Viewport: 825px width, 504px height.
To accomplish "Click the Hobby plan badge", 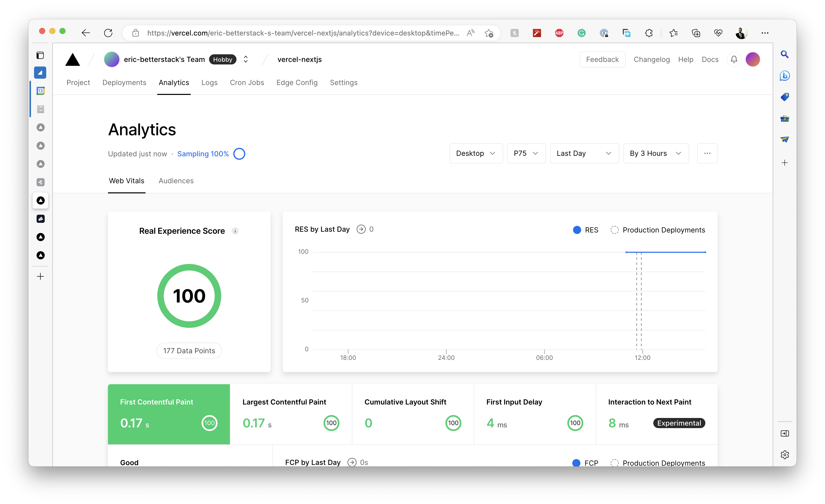I will click(222, 59).
